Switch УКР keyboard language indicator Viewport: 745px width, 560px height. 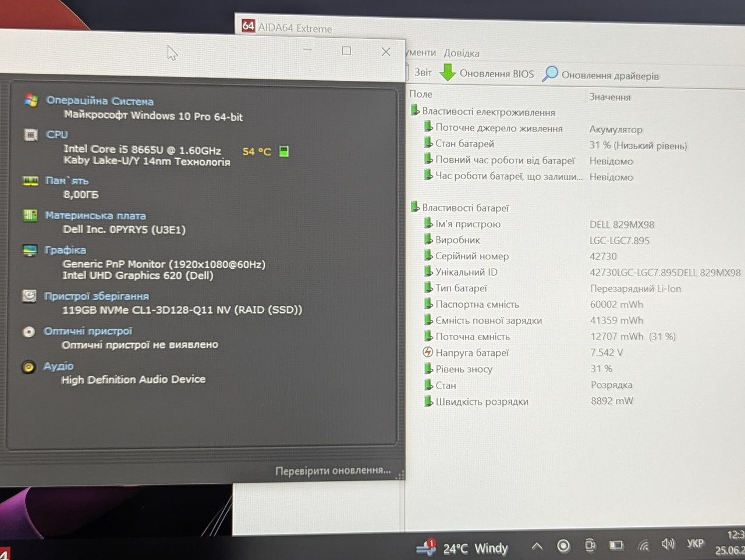click(x=695, y=543)
